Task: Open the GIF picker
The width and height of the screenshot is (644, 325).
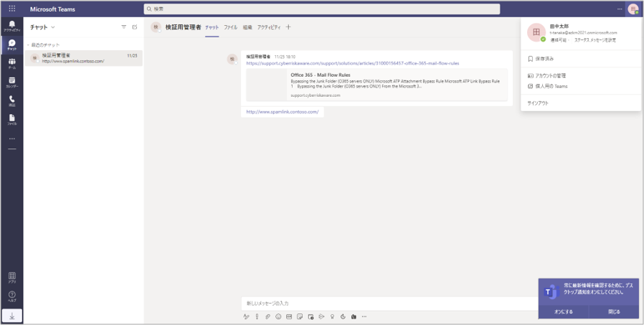Action: pyautogui.click(x=289, y=316)
